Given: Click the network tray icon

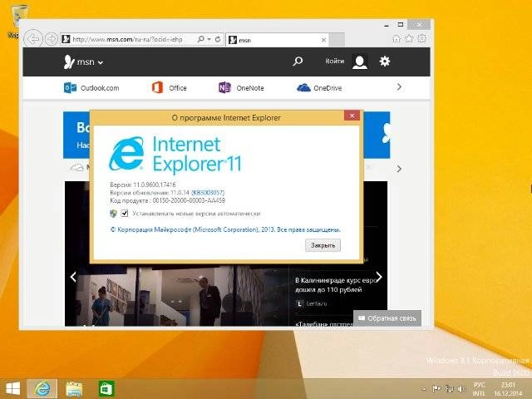Looking at the screenshot, I should 449,389.
